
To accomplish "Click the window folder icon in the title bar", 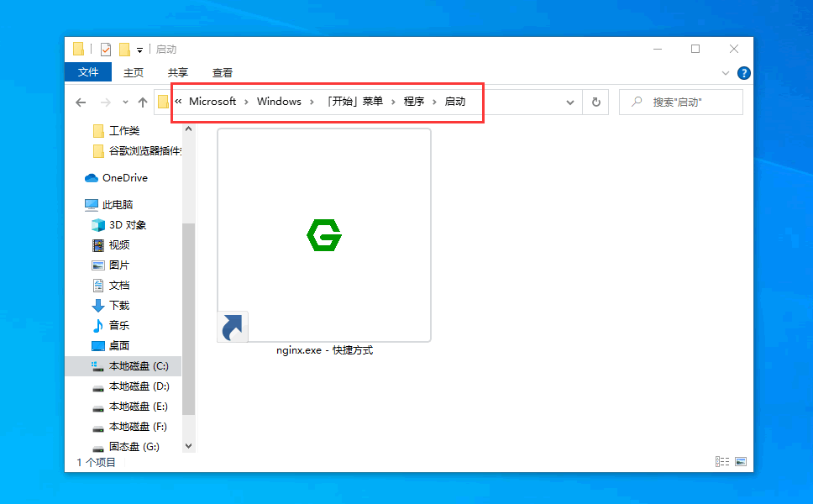I will (x=78, y=49).
